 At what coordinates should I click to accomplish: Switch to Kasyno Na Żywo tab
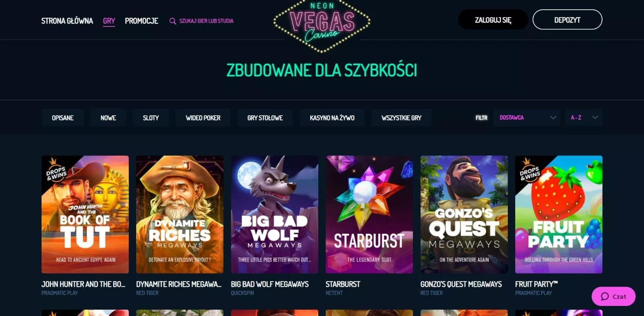[332, 118]
